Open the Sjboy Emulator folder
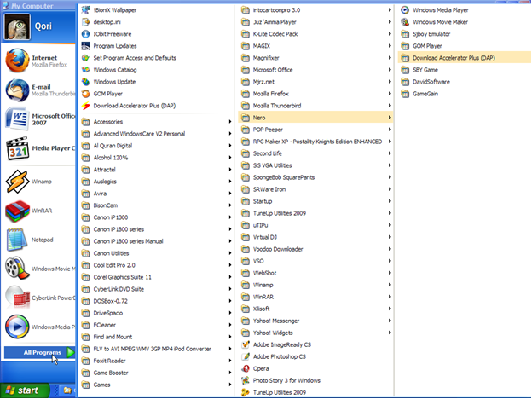The height and width of the screenshot is (399, 532). pos(464,34)
